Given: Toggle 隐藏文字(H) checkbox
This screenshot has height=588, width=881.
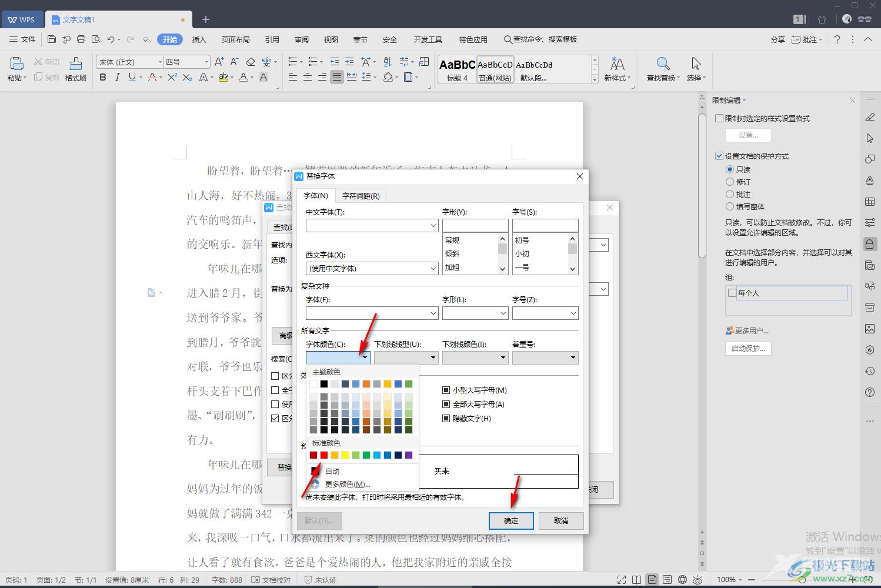Looking at the screenshot, I should click(446, 418).
